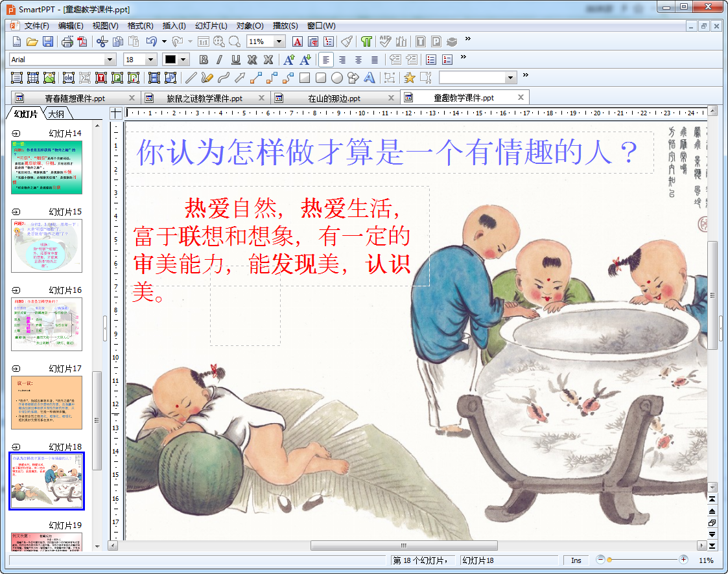This screenshot has width=728, height=574.
Task: Open a file with the folder icon
Action: click(32, 41)
